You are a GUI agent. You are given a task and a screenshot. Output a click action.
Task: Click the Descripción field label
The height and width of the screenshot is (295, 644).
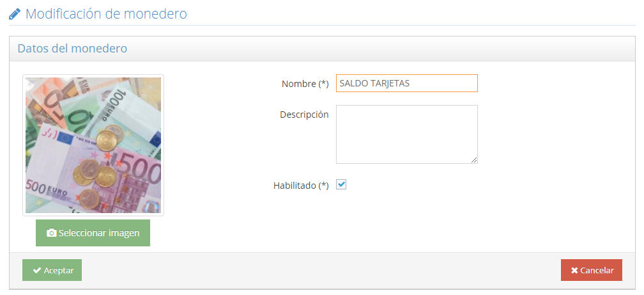tap(304, 115)
